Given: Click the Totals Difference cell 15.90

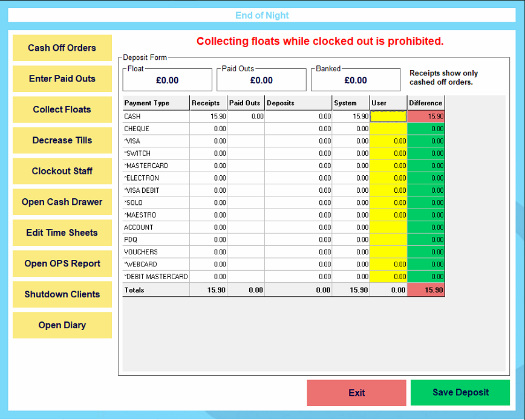Looking at the screenshot, I should point(426,290).
